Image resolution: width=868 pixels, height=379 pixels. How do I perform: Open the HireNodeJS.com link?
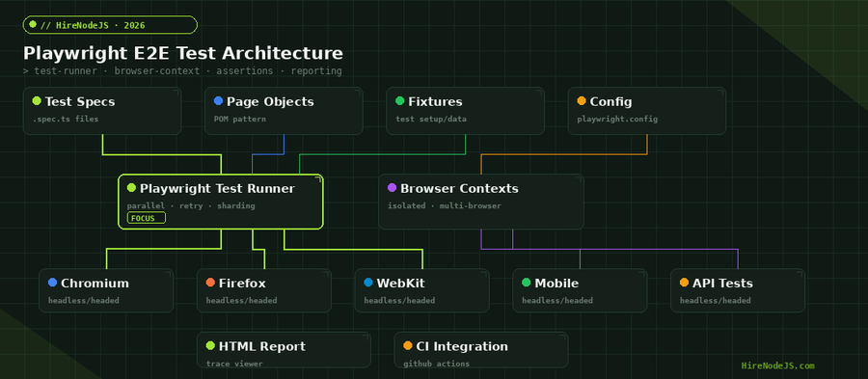point(777,365)
